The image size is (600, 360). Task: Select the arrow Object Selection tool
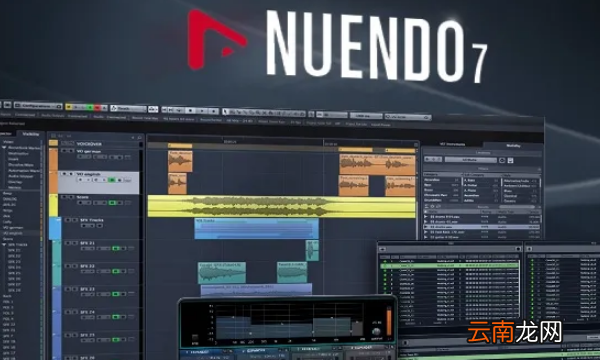pos(226,112)
